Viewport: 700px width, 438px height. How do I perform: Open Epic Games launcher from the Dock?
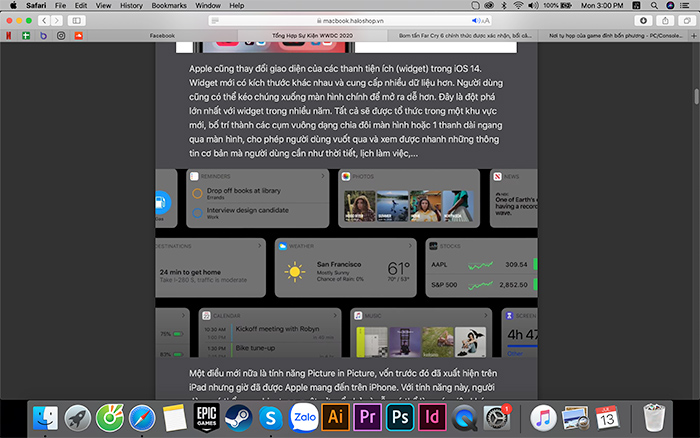click(207, 415)
